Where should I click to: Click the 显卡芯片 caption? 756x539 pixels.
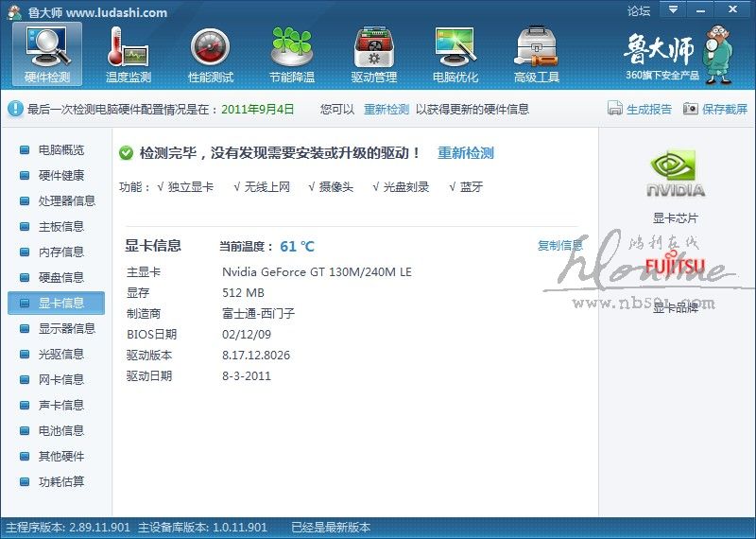[x=675, y=218]
